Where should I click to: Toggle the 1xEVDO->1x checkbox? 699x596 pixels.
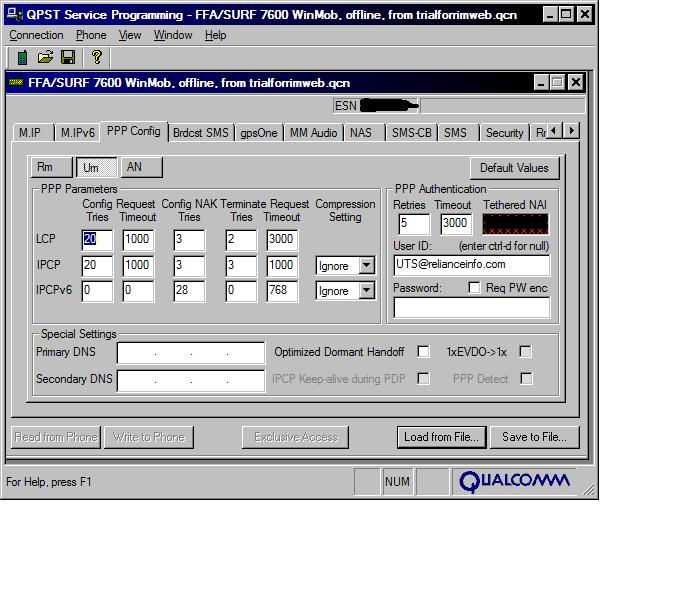pos(526,352)
